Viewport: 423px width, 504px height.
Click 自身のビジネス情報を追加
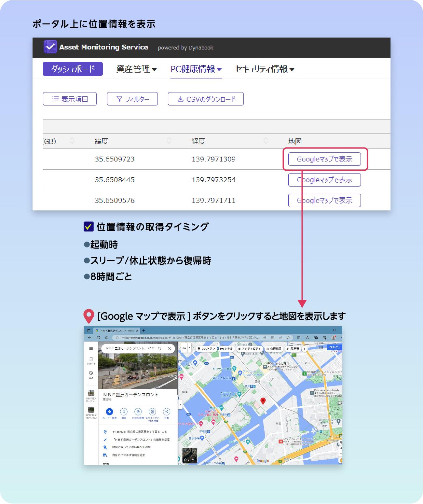[129, 455]
